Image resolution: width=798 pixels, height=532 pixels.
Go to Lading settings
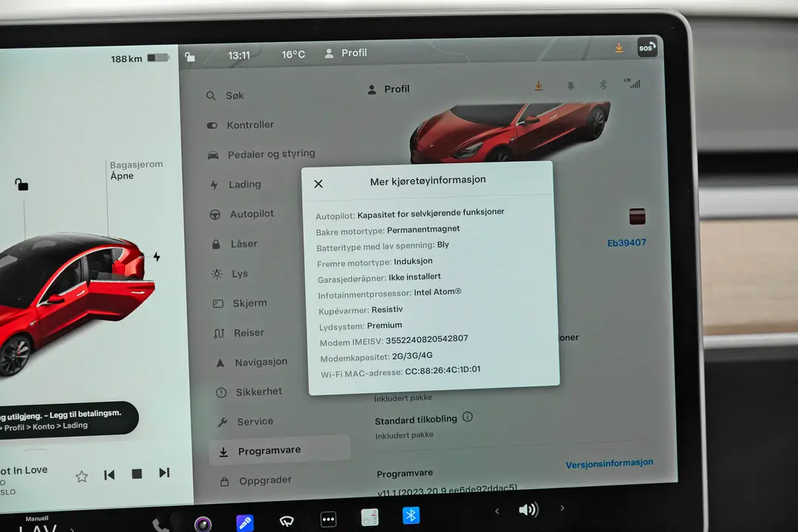[235, 184]
